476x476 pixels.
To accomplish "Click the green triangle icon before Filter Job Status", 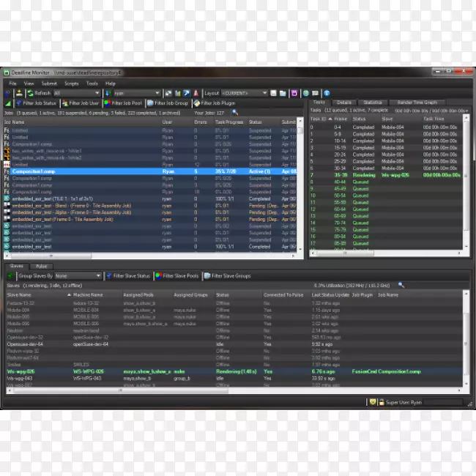I will [x=8, y=103].
